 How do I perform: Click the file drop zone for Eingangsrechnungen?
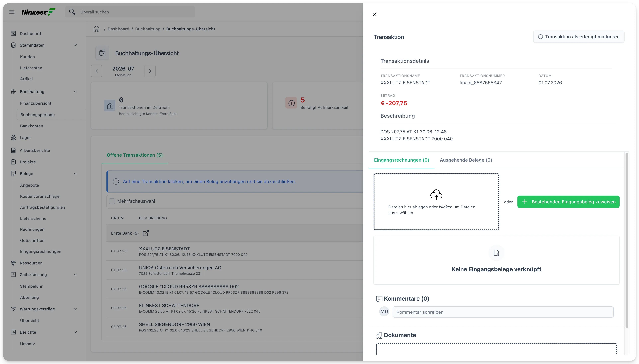436,202
